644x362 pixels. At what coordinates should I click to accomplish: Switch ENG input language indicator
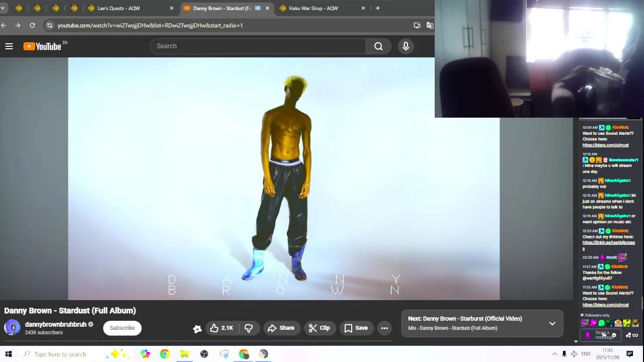586,354
